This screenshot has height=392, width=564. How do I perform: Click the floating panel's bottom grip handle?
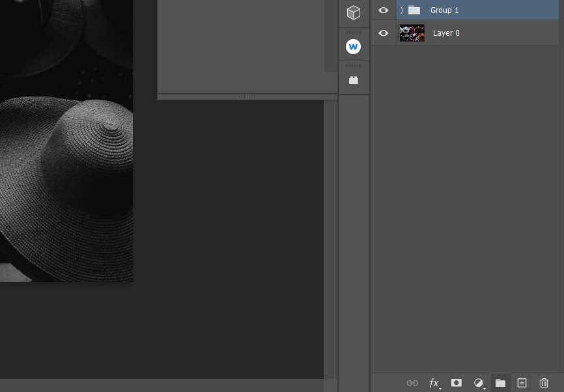247,96
